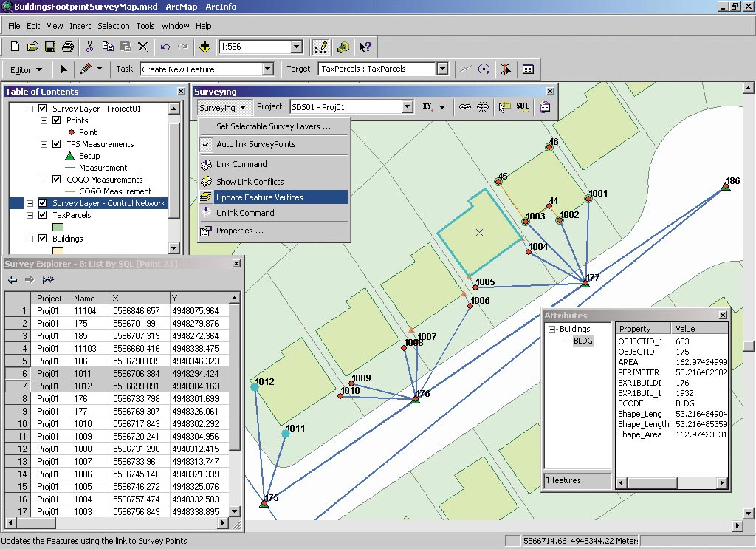Open the Editor Toolbar icon

321,47
